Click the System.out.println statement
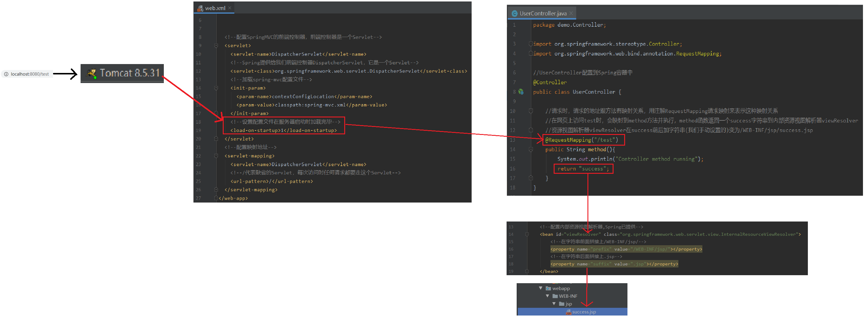The height and width of the screenshot is (325, 868). point(630,159)
